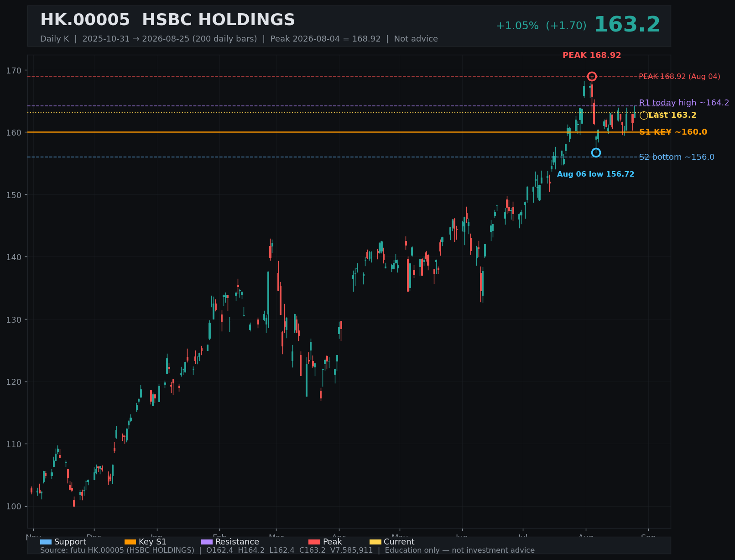The image size is (735, 560).
Task: Click the 'R1 today high ~164.2' label
Action: 684,103
